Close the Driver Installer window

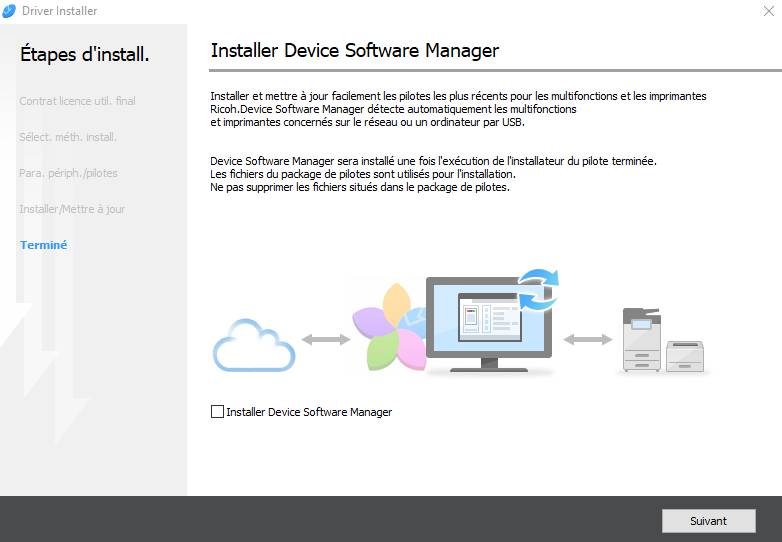click(766, 11)
